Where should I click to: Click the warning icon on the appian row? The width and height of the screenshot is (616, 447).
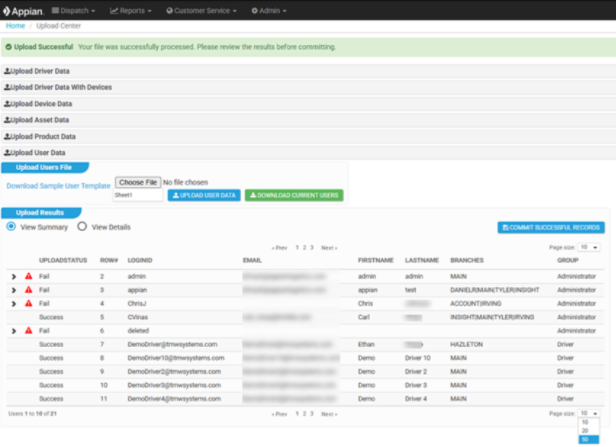(x=29, y=289)
